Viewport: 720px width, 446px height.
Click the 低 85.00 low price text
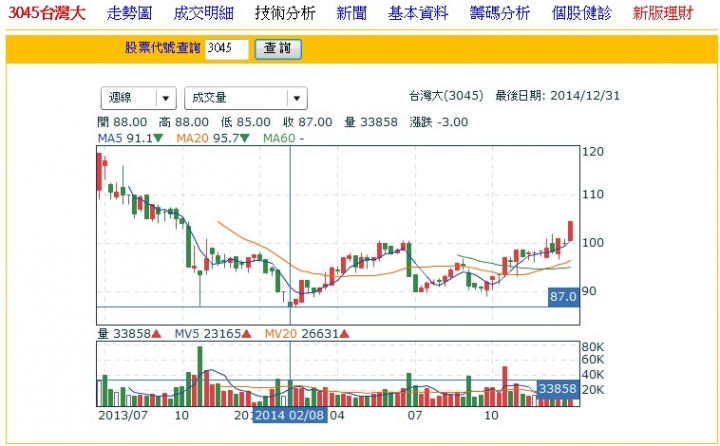[246, 122]
